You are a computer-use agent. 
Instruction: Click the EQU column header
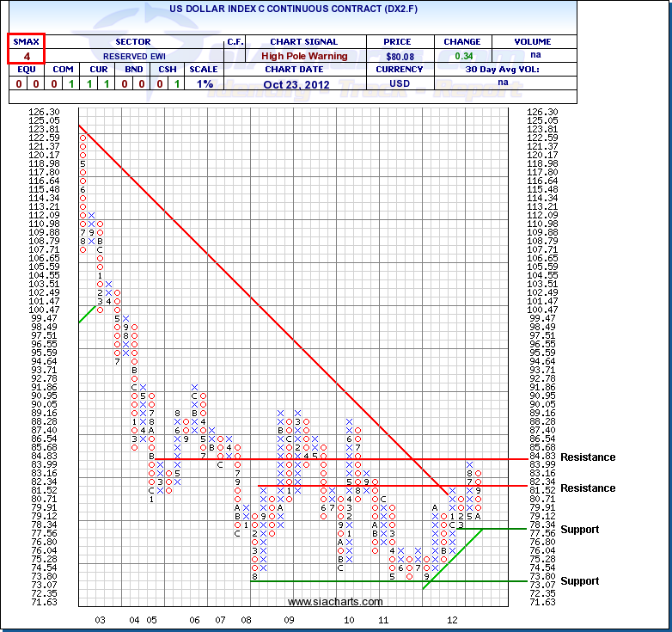tap(26, 70)
